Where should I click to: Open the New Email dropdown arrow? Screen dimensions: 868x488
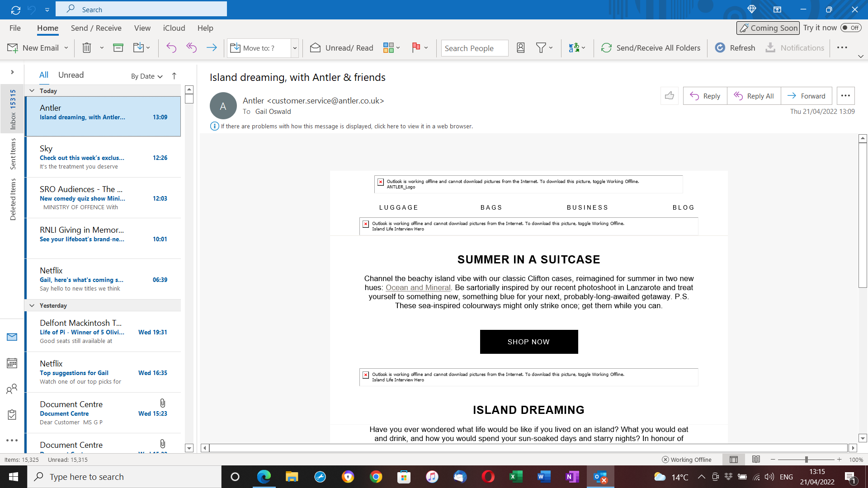66,48
